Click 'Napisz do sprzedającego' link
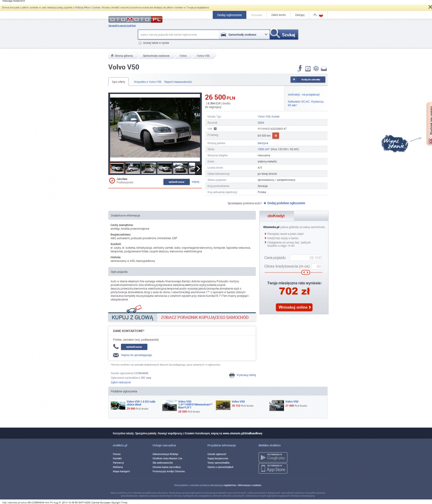The width and height of the screenshot is (432, 504). [136, 355]
